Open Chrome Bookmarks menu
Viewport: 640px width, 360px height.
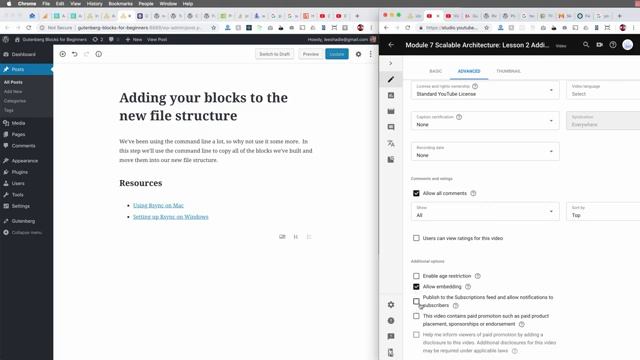coord(120,4)
